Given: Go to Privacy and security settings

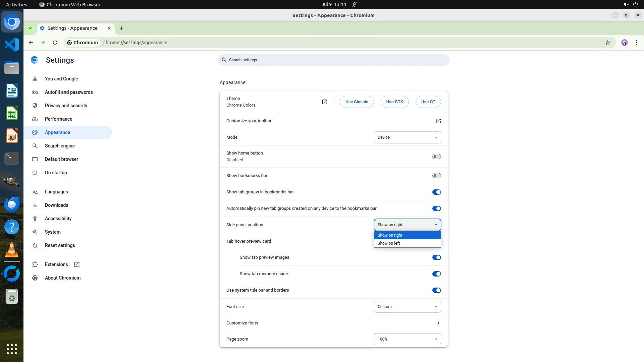Looking at the screenshot, I should click(x=66, y=106).
